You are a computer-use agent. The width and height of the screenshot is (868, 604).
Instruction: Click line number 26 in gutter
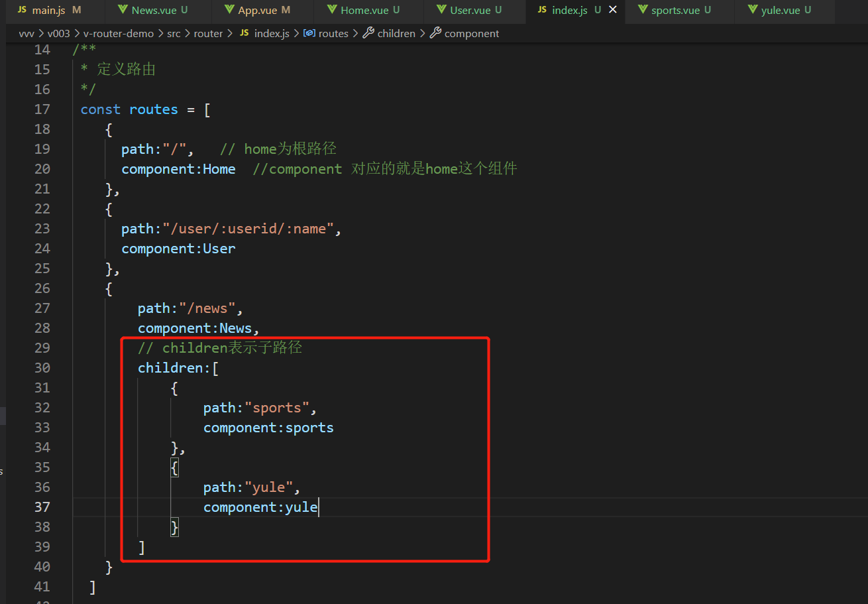tap(42, 288)
